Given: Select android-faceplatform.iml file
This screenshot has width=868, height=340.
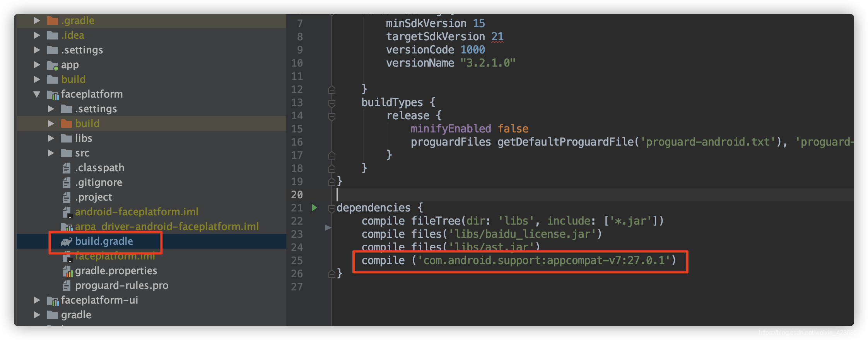Looking at the screenshot, I should [x=137, y=212].
